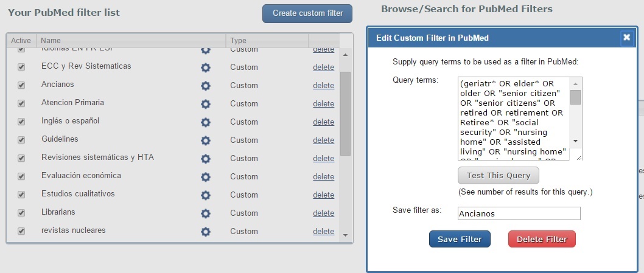Click the Save filter as text field
This screenshot has width=644, height=273.
click(x=519, y=213)
